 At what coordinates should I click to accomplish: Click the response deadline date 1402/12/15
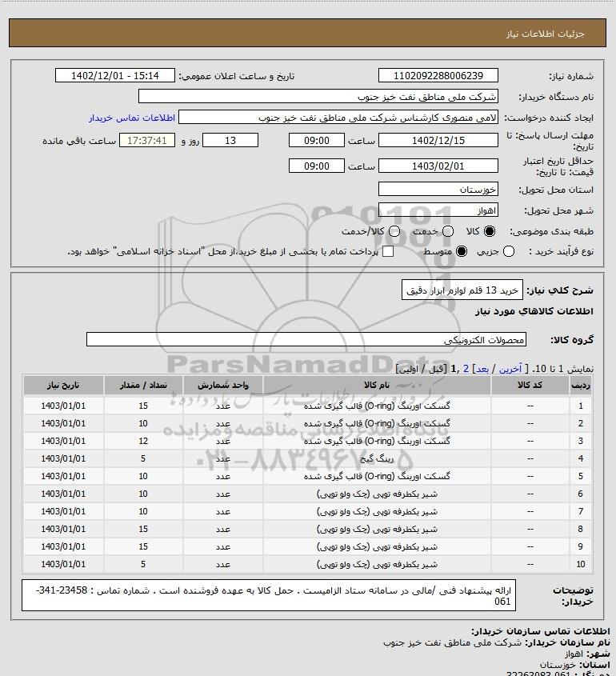point(438,140)
